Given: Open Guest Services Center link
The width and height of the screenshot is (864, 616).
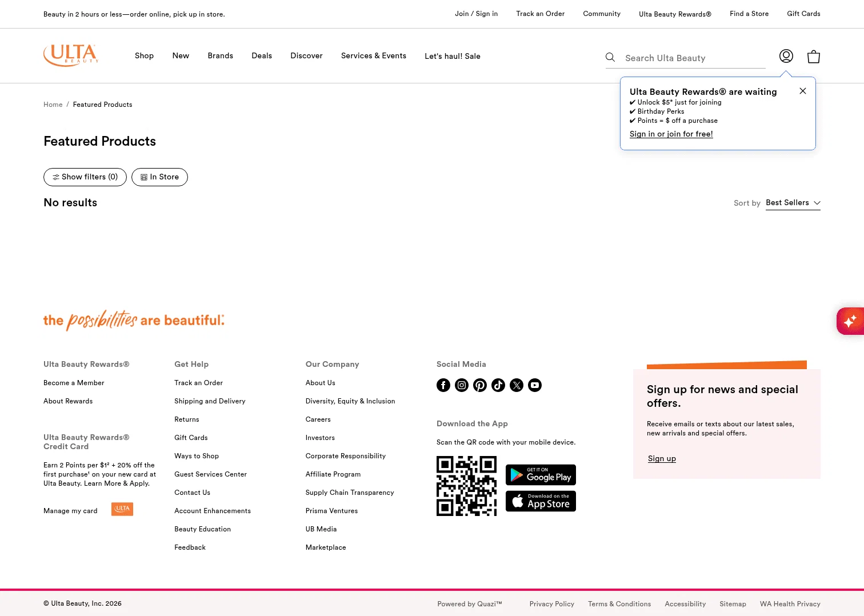Looking at the screenshot, I should point(211,474).
